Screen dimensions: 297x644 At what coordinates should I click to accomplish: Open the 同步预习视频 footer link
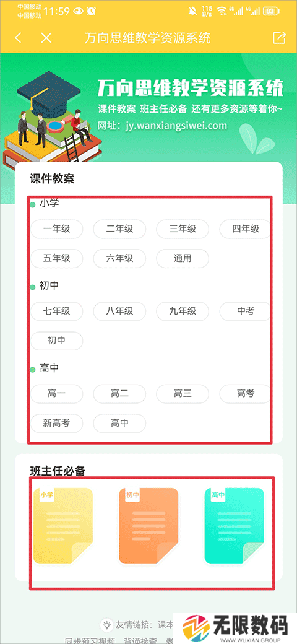pyautogui.click(x=91, y=641)
